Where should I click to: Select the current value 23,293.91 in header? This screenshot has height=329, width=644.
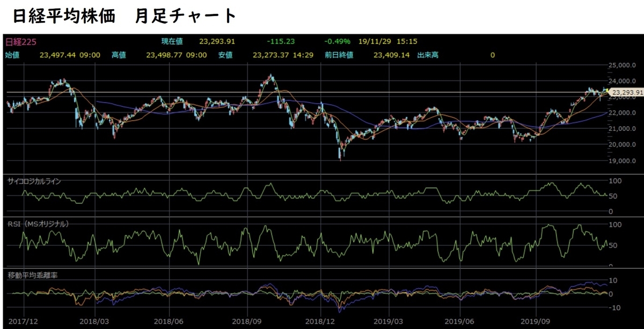pyautogui.click(x=217, y=41)
